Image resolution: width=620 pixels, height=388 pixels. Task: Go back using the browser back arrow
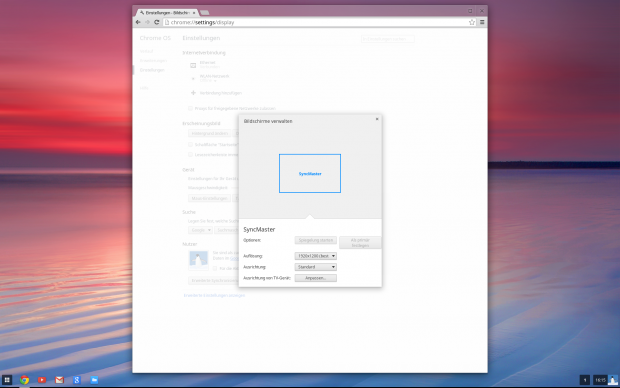coord(138,22)
